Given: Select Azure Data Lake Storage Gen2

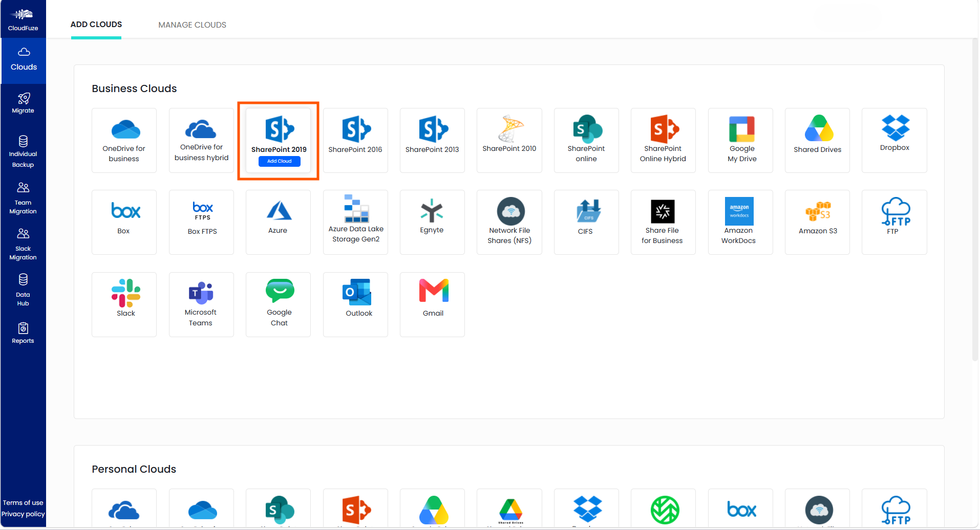Looking at the screenshot, I should pyautogui.click(x=355, y=222).
